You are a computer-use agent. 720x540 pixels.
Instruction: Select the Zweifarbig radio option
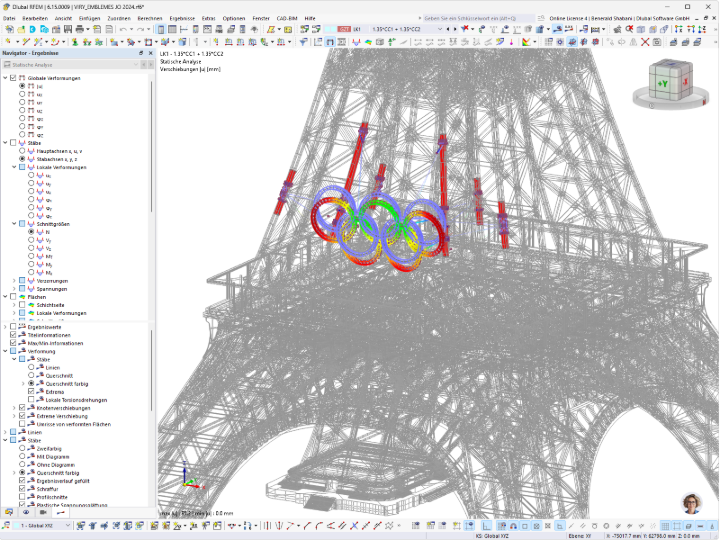point(22,449)
